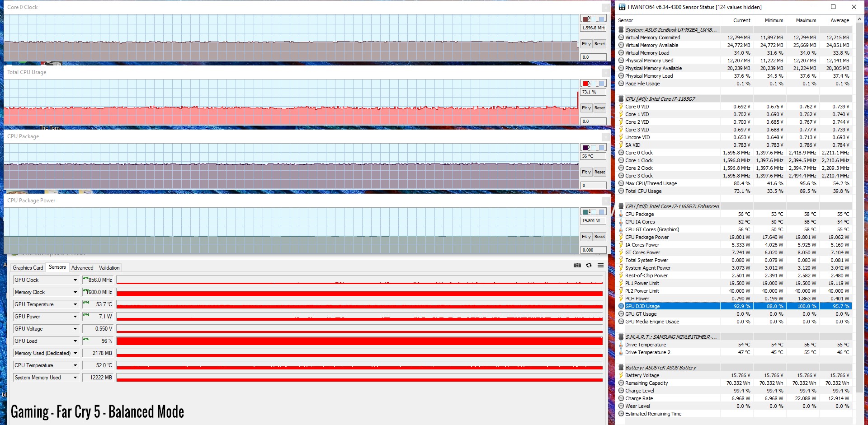Click Reset in Core 0 Clock graph
The width and height of the screenshot is (868, 425).
(599, 44)
